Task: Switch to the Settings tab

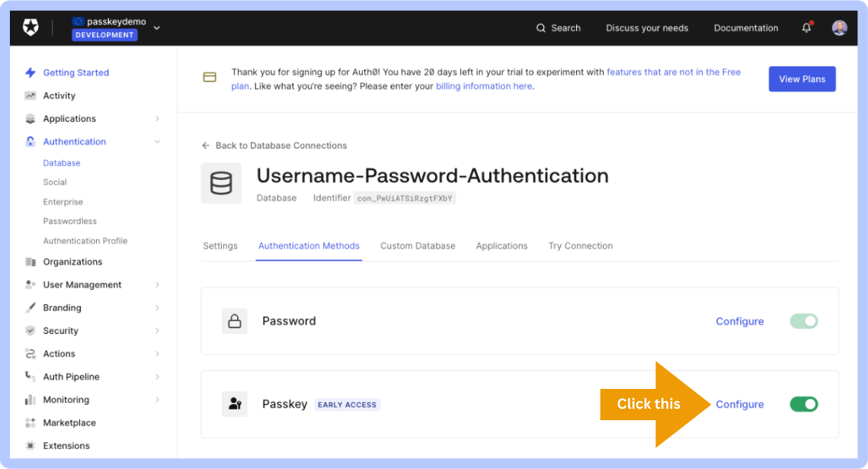Action: pos(220,246)
